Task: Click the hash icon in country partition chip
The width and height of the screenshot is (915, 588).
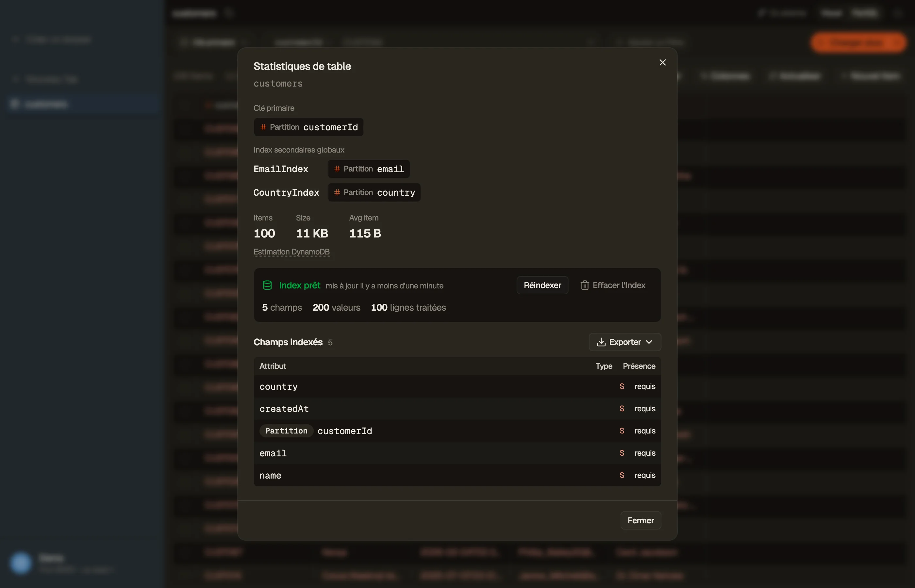Action: pyautogui.click(x=337, y=192)
